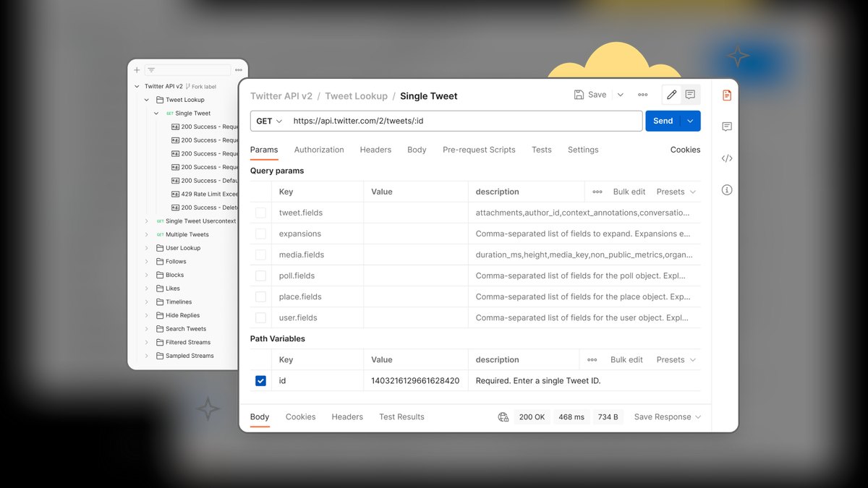This screenshot has width=868, height=488.
Task: Switch to response Headers tab
Action: point(347,416)
